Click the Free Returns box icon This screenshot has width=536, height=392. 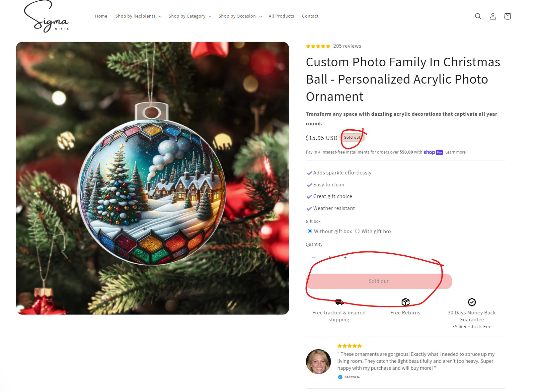(x=406, y=302)
